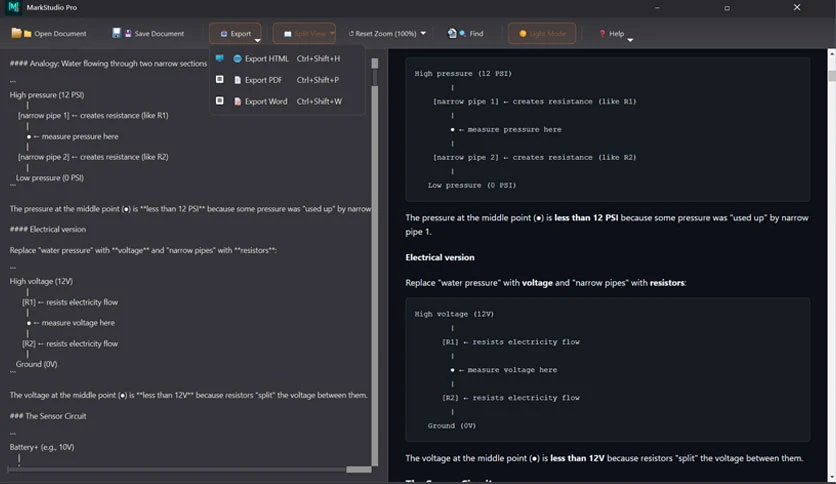Screen dimensions: 836x484
Task: Click '[narrow pipe 1]' line in editor
Action: (93, 115)
